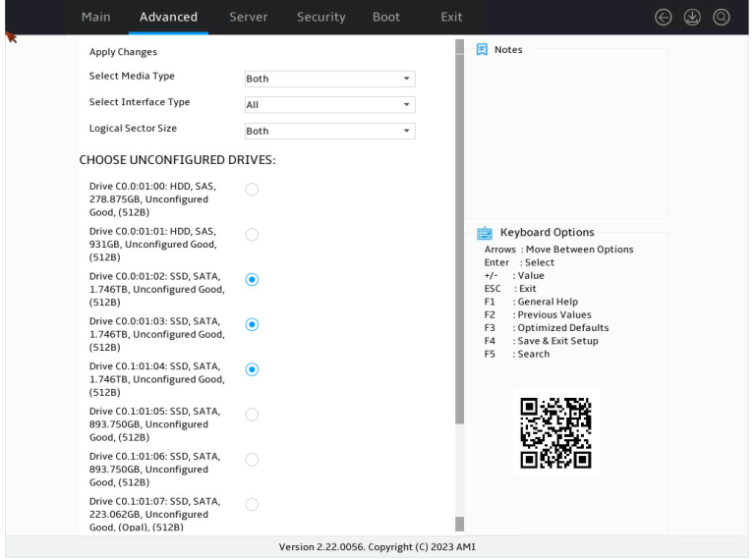Select drive C0.1:01:05 893.750GB radio button
The height and width of the screenshot is (559, 756).
pos(252,415)
